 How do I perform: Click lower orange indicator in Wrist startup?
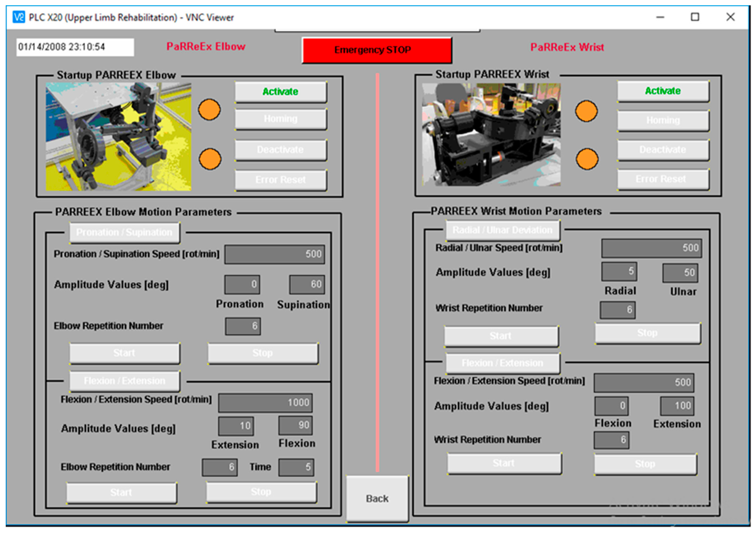click(x=587, y=159)
